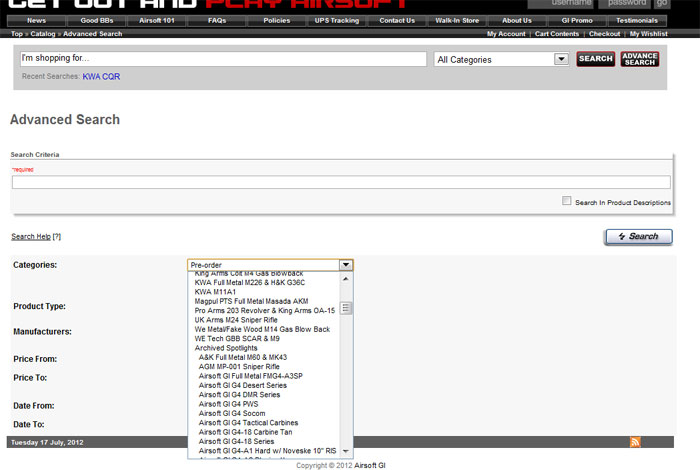
Task: Click the go button beside password
Action: pos(689,4)
